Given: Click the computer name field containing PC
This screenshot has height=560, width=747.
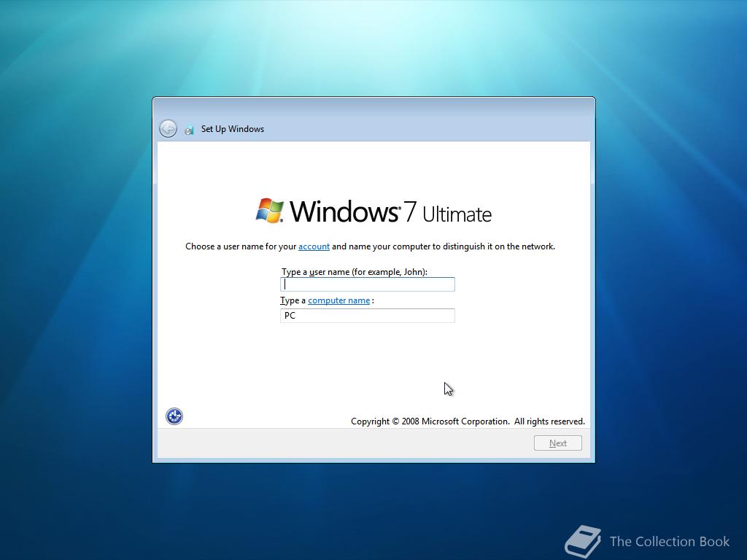Looking at the screenshot, I should [x=368, y=316].
